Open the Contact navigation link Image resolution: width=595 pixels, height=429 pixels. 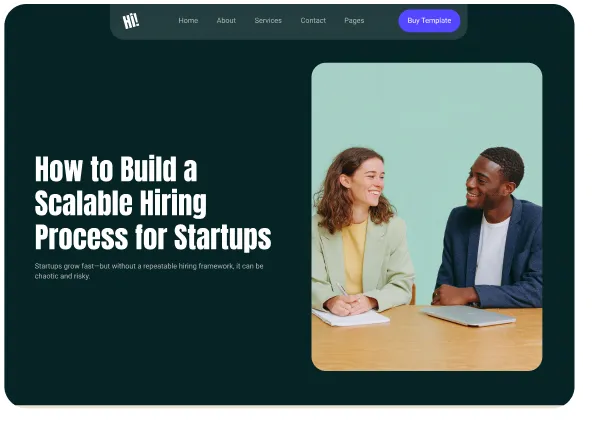click(x=313, y=20)
